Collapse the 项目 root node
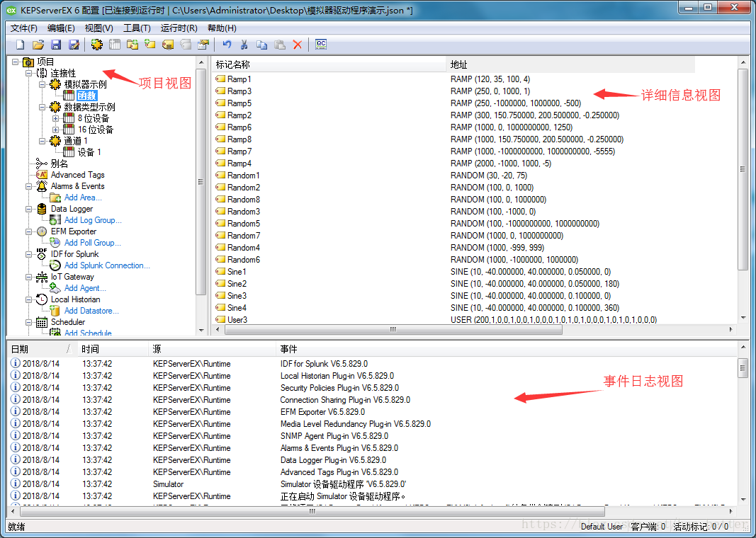 [x=16, y=62]
